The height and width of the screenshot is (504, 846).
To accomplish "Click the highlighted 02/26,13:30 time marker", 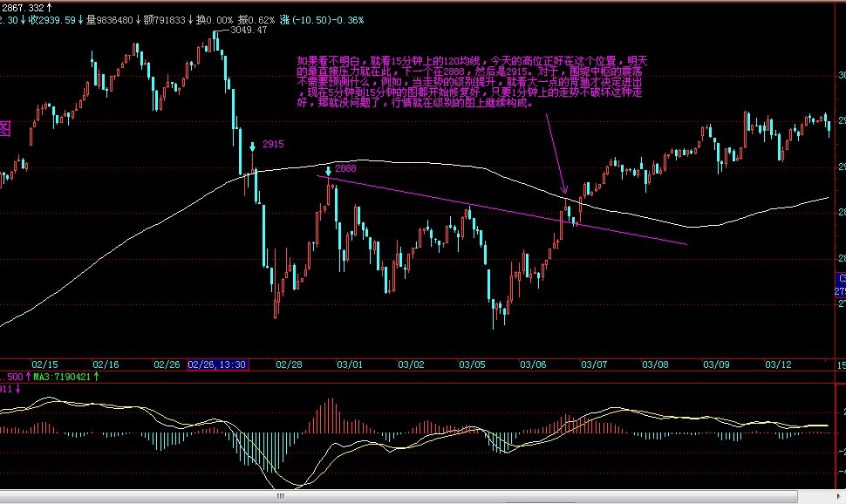I will coord(215,363).
